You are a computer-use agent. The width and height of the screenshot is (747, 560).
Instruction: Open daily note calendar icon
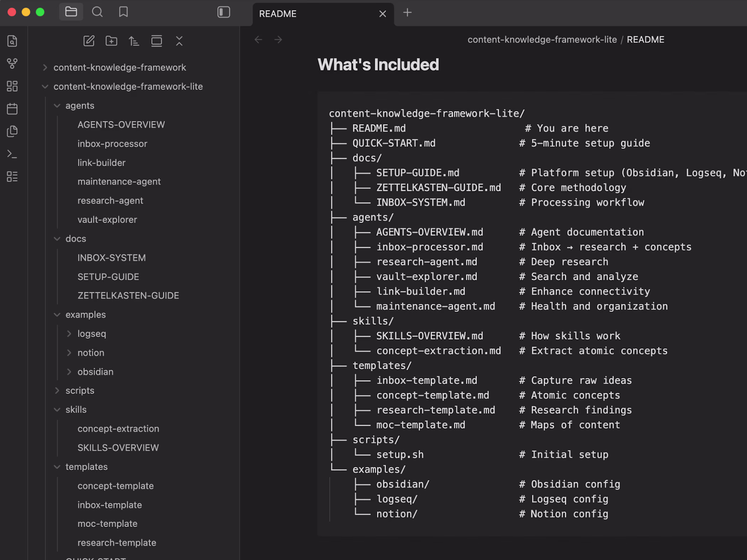12,109
